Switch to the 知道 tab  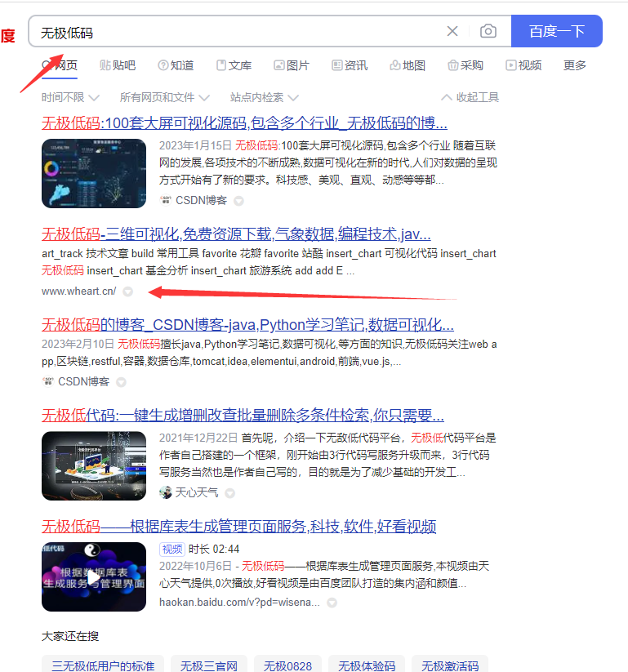[176, 65]
